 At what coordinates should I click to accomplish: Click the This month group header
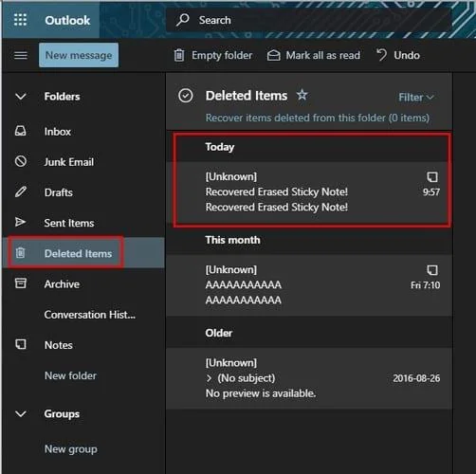click(233, 240)
